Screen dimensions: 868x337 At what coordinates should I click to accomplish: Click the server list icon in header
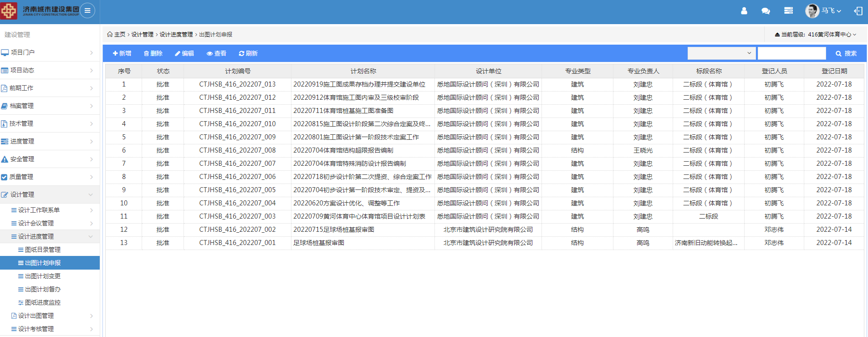click(788, 11)
